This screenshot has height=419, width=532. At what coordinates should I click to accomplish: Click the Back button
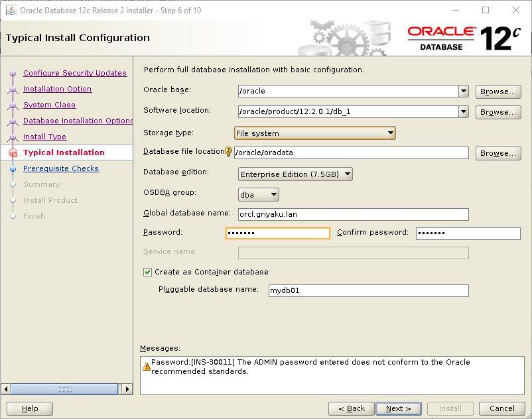point(352,408)
